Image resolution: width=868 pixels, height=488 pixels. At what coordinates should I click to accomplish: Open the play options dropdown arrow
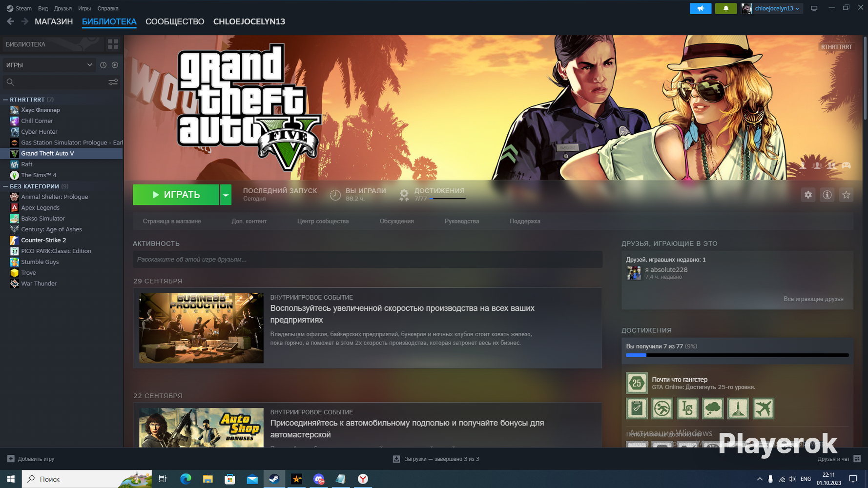point(226,195)
